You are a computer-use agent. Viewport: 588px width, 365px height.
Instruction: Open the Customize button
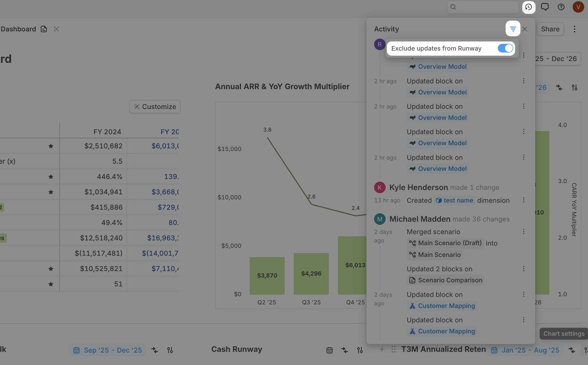tap(155, 107)
